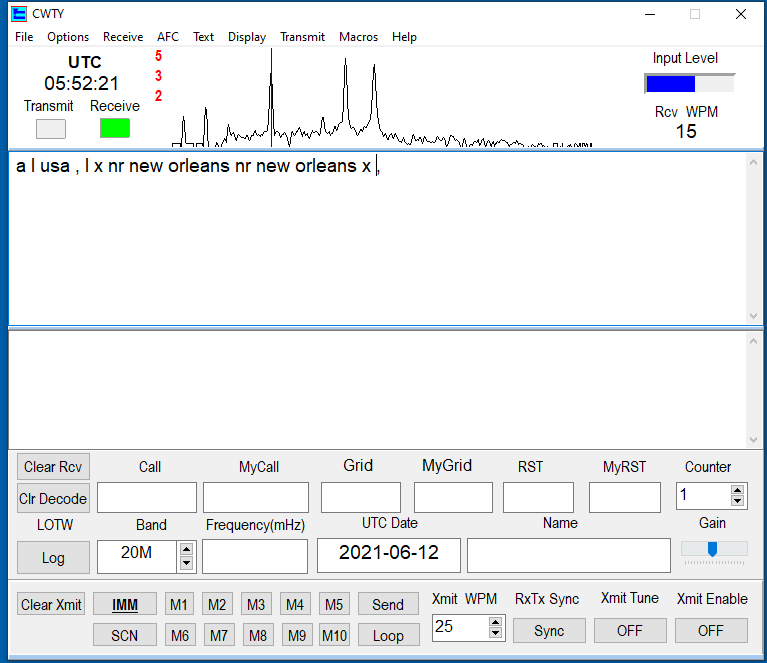The width and height of the screenshot is (767, 663).
Task: Click the receive text pane scroll-down arrow
Action: pos(753,316)
